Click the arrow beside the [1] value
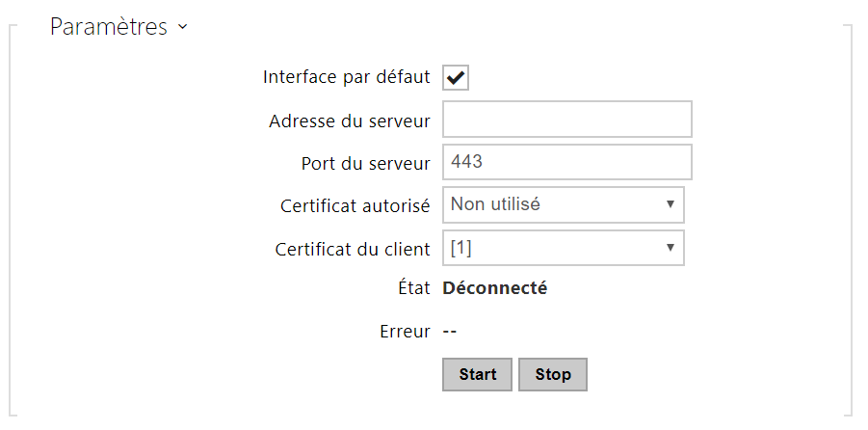 (x=669, y=248)
